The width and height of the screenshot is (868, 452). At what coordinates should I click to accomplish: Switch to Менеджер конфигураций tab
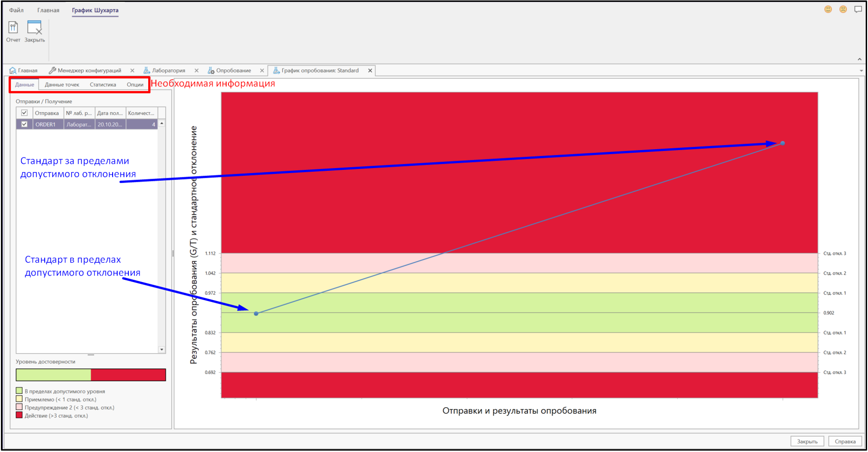point(85,71)
